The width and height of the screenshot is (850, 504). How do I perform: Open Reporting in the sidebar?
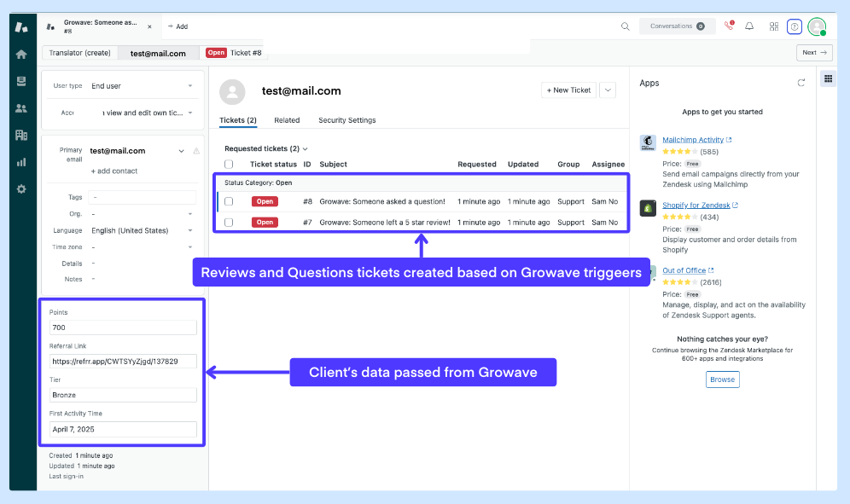click(21, 162)
